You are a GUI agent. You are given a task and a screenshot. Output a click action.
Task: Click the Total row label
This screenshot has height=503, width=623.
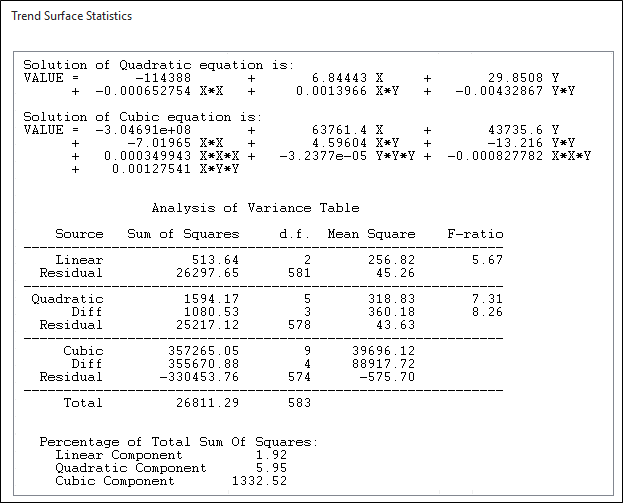(x=83, y=403)
